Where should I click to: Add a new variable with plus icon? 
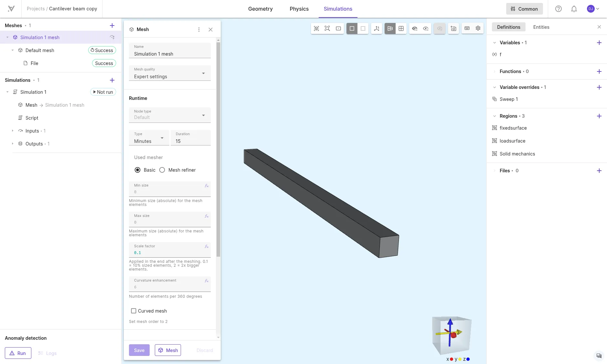(x=599, y=43)
